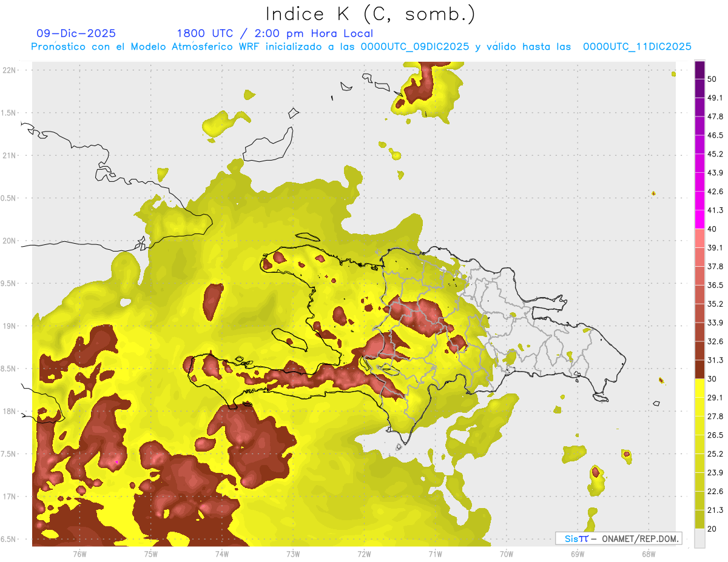Click the '21N' latitude label
The height and width of the screenshot is (562, 728).
(9, 155)
